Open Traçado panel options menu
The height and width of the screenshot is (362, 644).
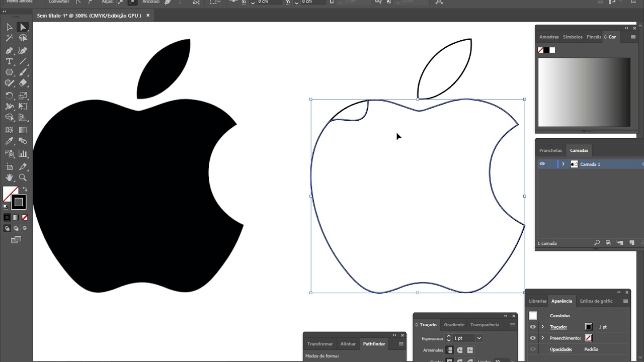tap(512, 324)
